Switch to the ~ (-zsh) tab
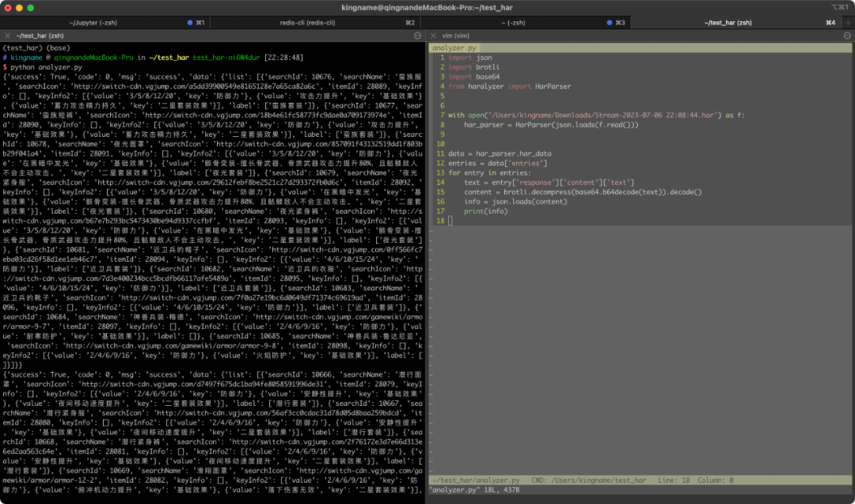 click(526, 23)
